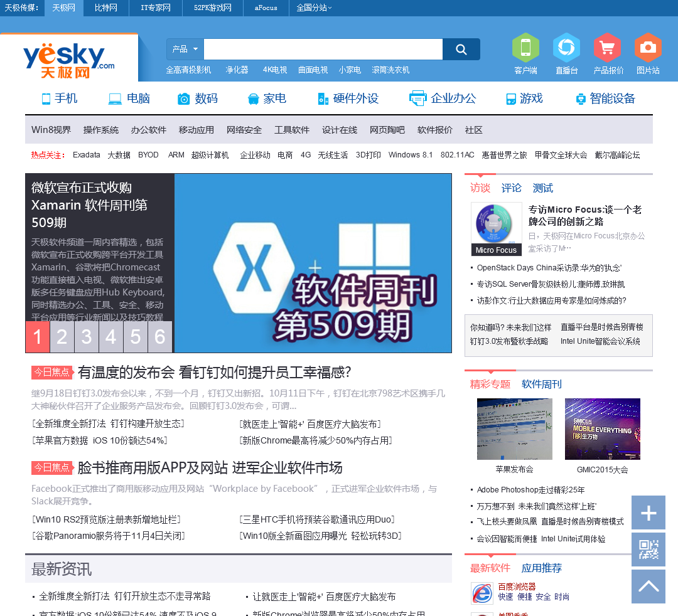Switch to the 测试 tab
Image resolution: width=678 pixels, height=616 pixels.
tap(542, 188)
